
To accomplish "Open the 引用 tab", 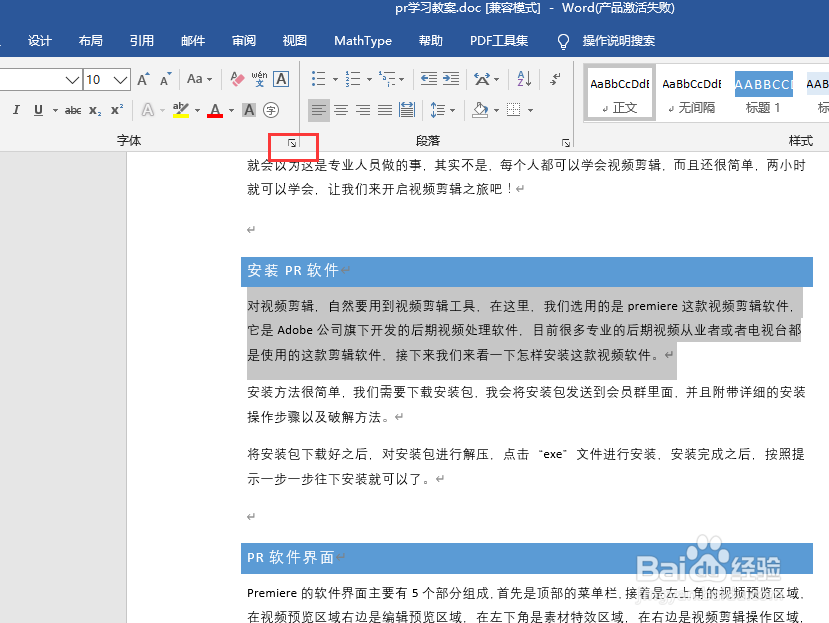I will point(142,41).
